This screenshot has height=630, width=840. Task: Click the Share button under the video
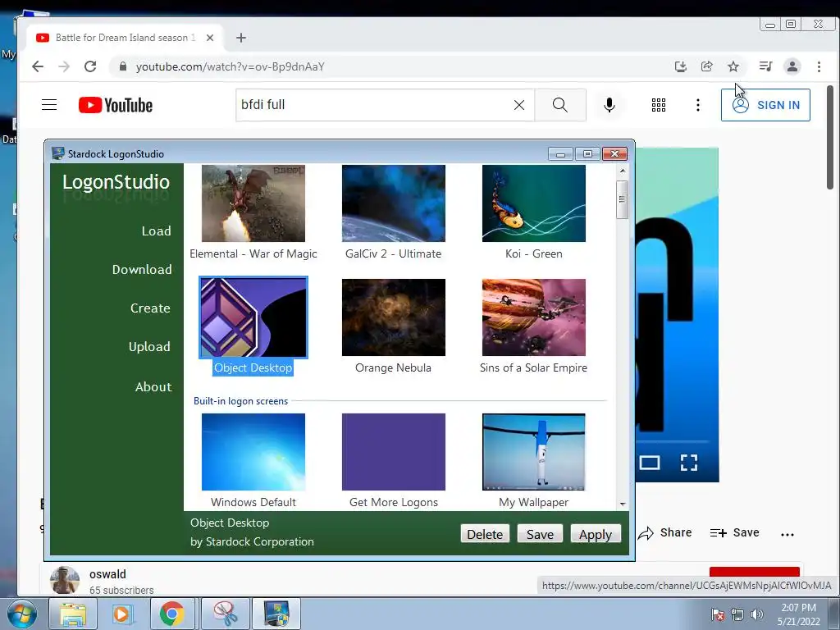click(x=664, y=533)
